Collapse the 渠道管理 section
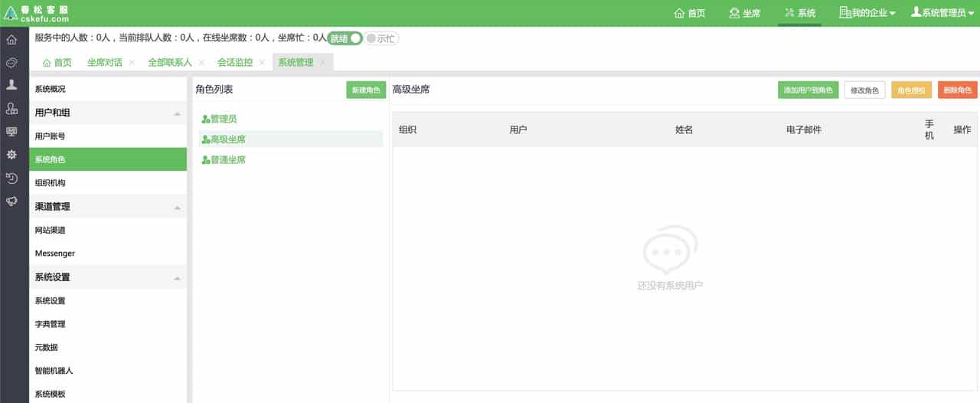The width and height of the screenshot is (980, 403). (178, 207)
